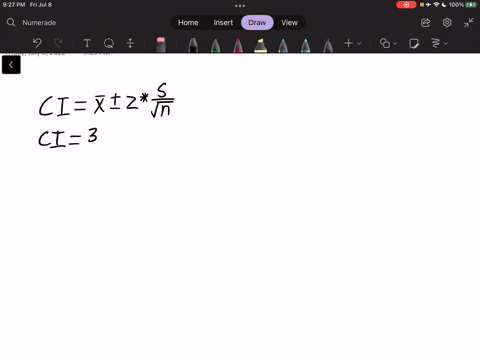
Task: Tap the three-dot multitasking menu at top
Action: click(x=240, y=6)
